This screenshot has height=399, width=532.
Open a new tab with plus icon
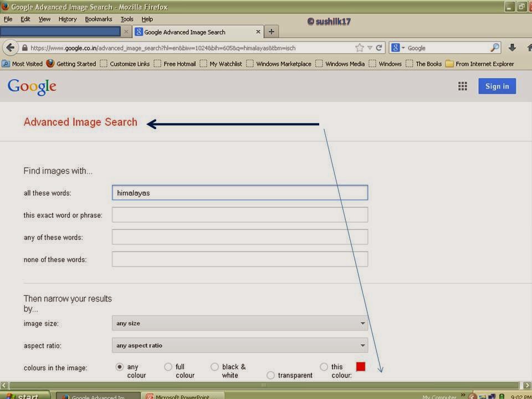(x=271, y=32)
